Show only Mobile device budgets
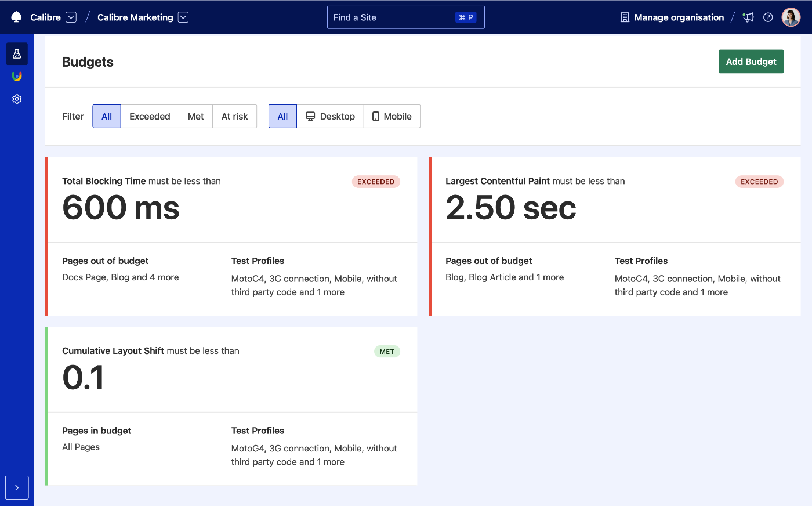The width and height of the screenshot is (812, 506). (x=391, y=116)
